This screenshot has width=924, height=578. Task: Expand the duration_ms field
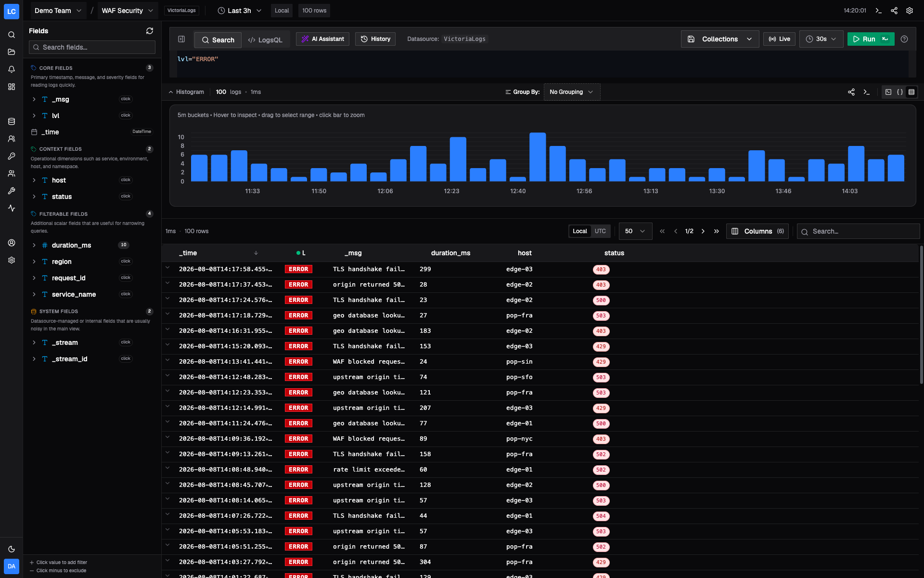tap(34, 245)
